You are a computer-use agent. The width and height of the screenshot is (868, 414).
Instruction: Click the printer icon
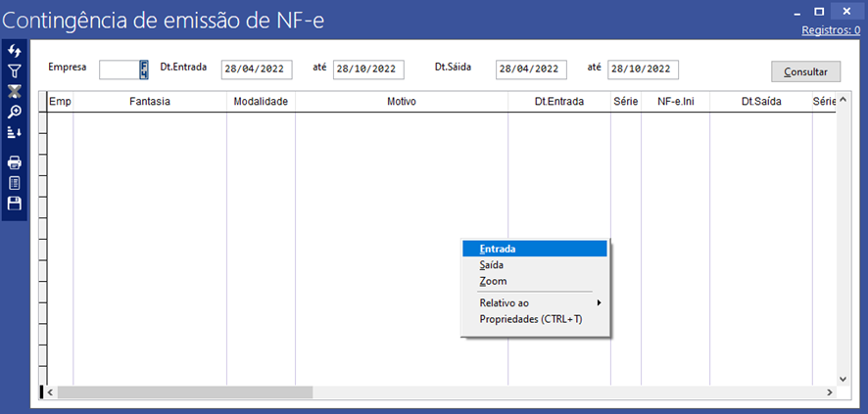tap(15, 162)
